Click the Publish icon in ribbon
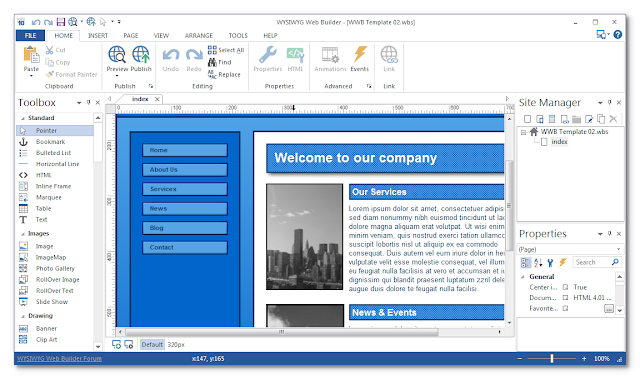Image resolution: width=640 pixels, height=379 pixels. 141,54
